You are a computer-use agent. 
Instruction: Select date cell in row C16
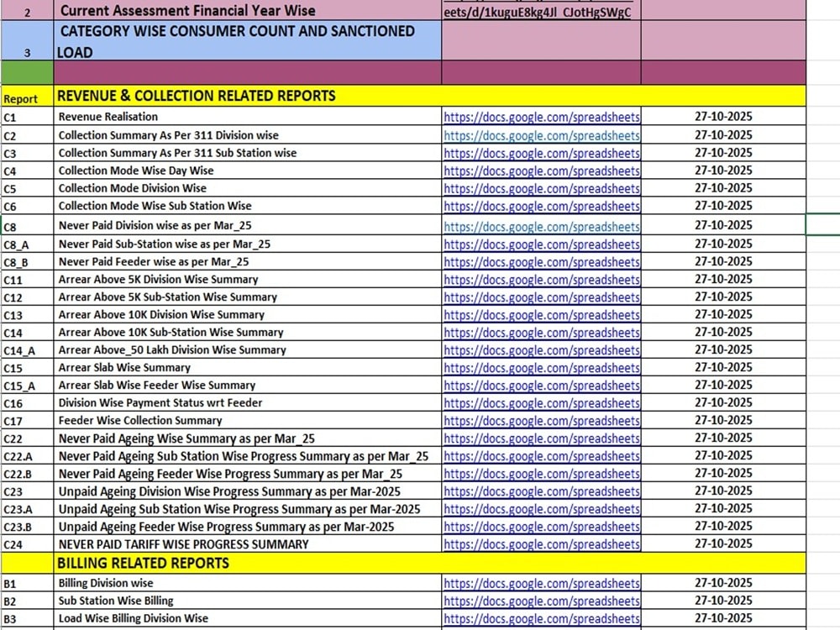[723, 403]
